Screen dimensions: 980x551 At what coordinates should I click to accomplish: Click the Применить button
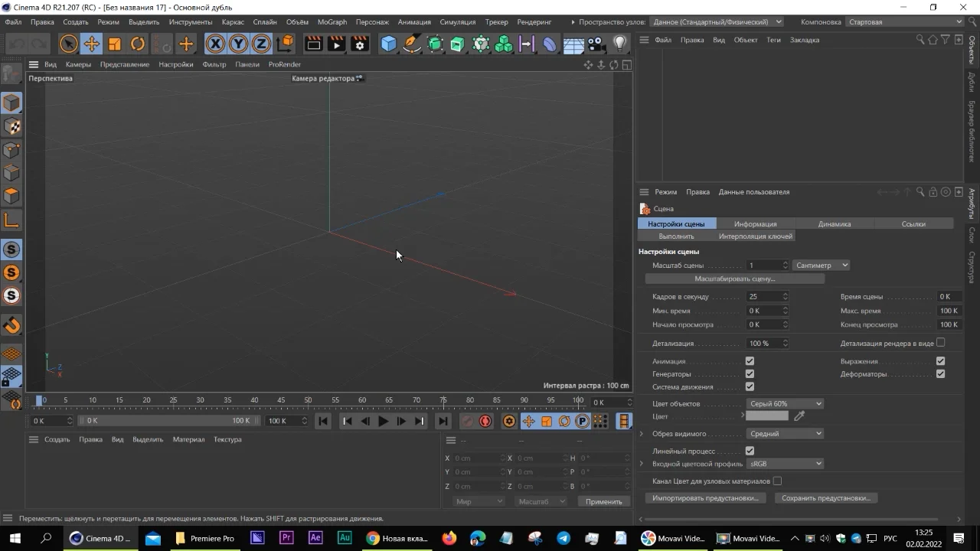(604, 502)
